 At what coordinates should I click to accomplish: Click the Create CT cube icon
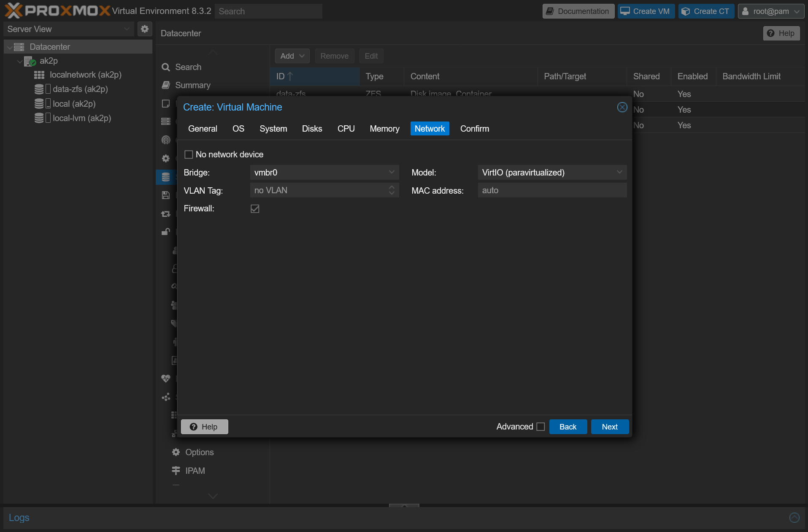click(686, 11)
